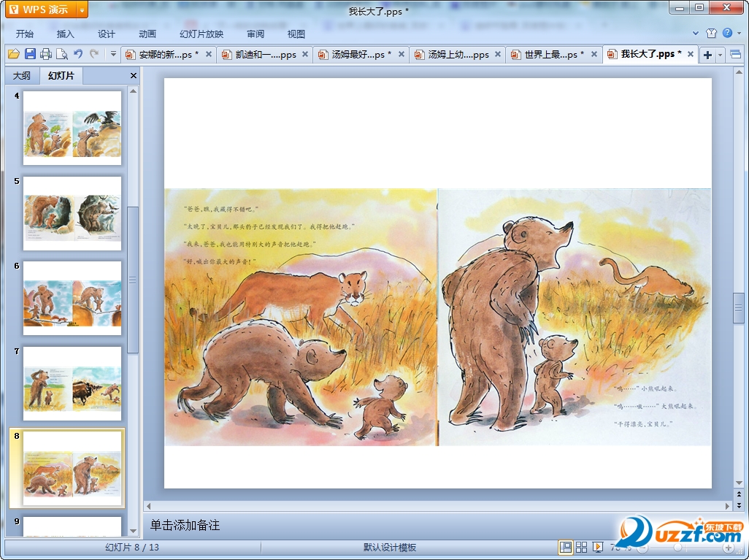Open the 动画 ribbon tab
The height and width of the screenshot is (560, 749).
click(147, 34)
